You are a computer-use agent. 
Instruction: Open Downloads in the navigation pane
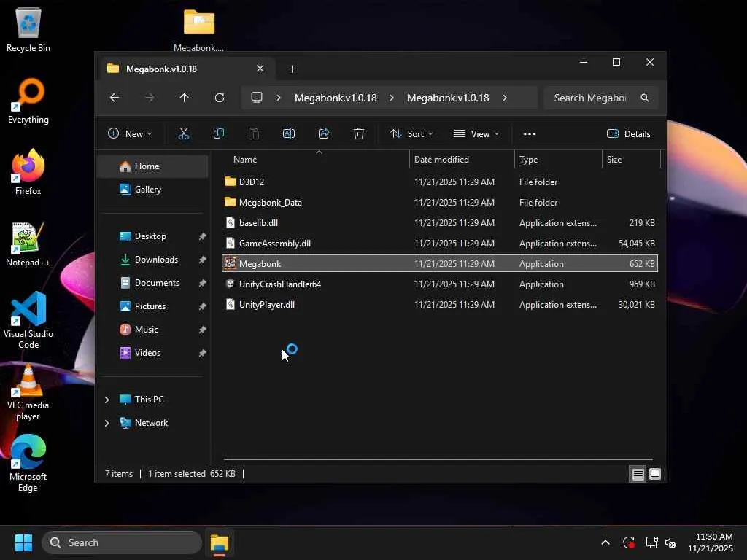pyautogui.click(x=156, y=260)
